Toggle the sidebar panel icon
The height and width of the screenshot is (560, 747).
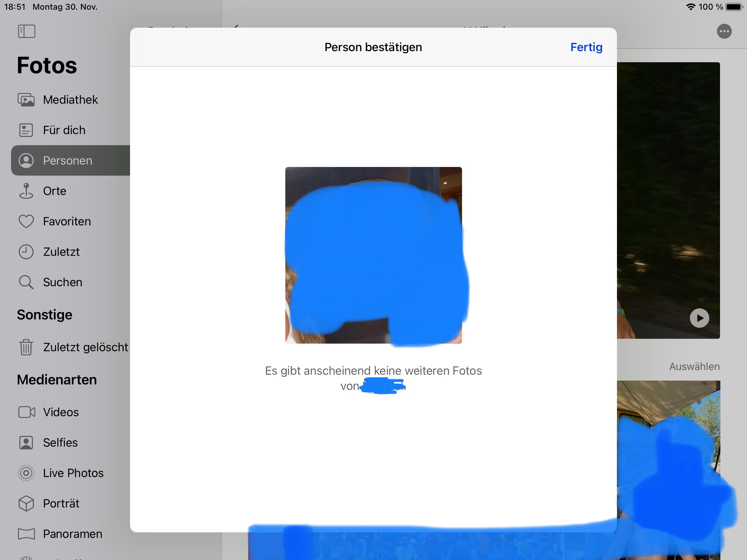pos(26,31)
